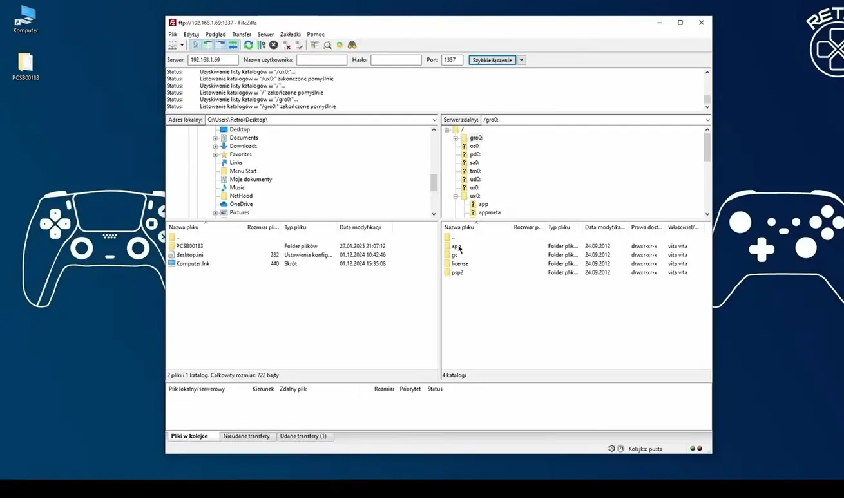Click the Szybkie łączenie button
Viewport: 844px width, 504px height.
point(492,60)
